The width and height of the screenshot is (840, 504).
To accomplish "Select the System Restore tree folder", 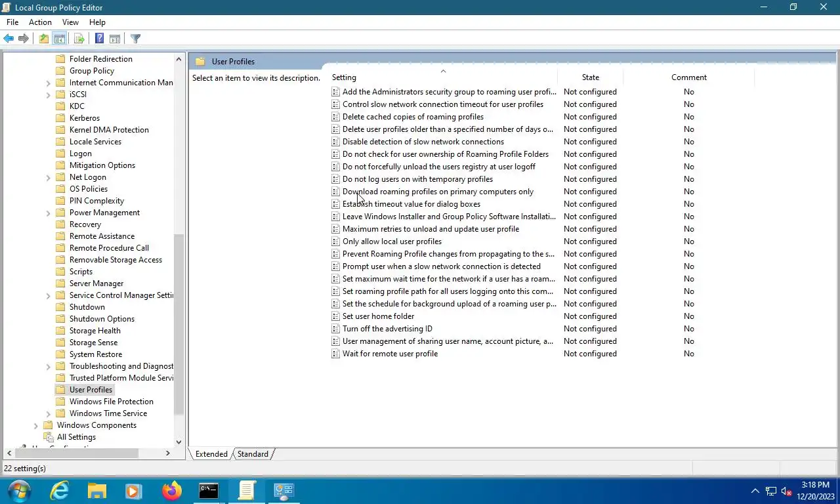I will [96, 354].
